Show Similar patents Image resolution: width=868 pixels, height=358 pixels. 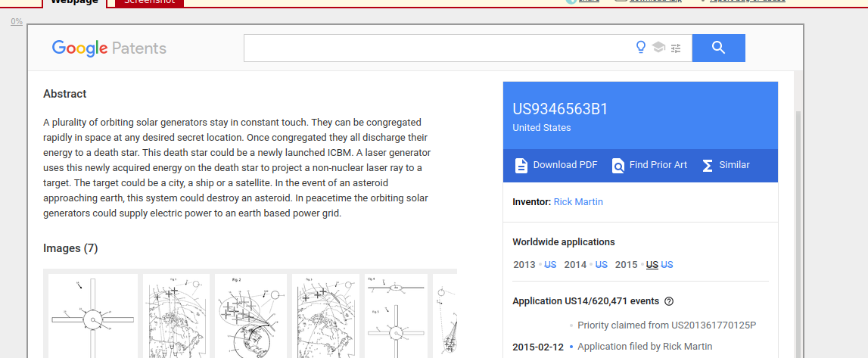click(726, 165)
